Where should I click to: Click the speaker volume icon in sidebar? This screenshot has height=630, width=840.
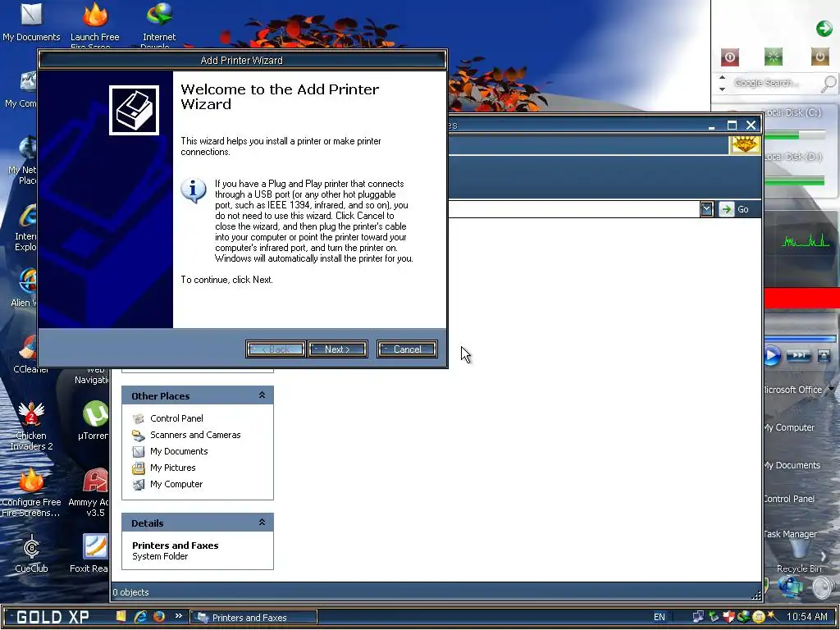click(x=824, y=587)
